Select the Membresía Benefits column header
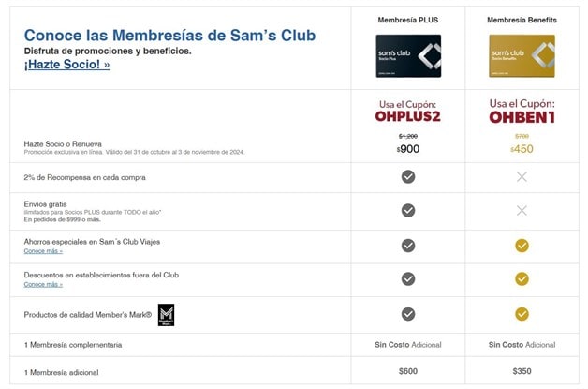This screenshot has height=389, width=588. pos(522,20)
